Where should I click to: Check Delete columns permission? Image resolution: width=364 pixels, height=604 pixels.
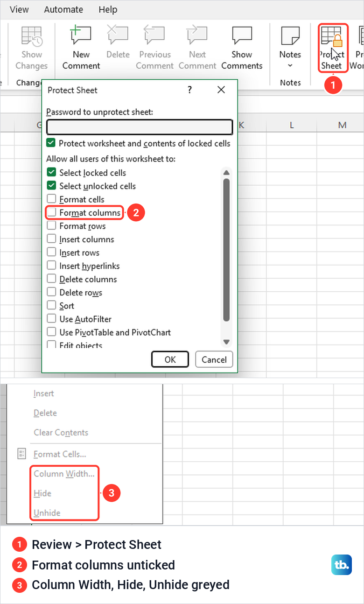pyautogui.click(x=51, y=279)
